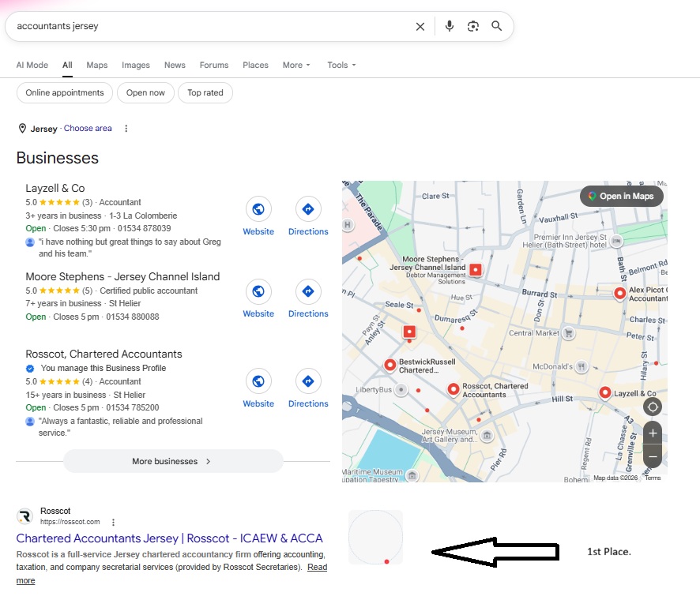
Task: Click the Website icon for Rosscot
Action: pyautogui.click(x=258, y=381)
